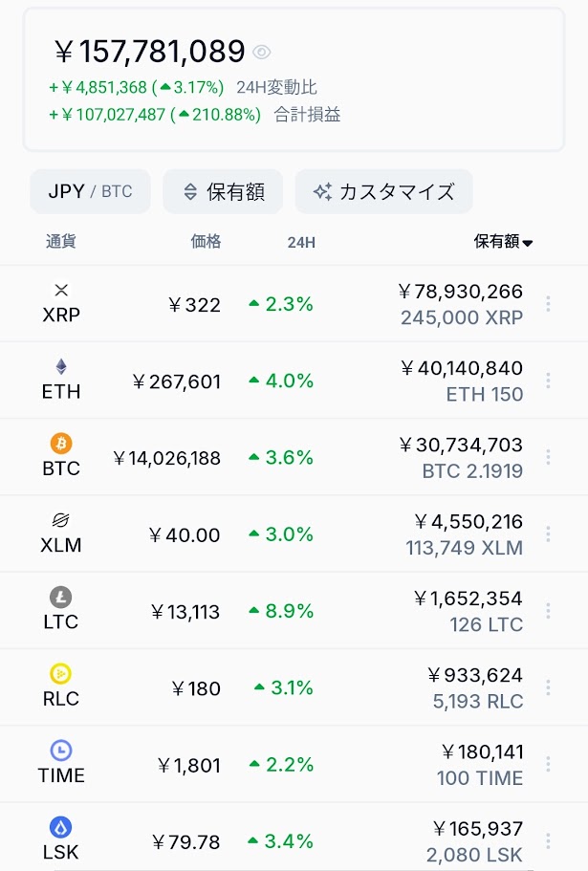This screenshot has height=871, width=588.
Task: Sort list by 価格 column header
Action: point(206,242)
